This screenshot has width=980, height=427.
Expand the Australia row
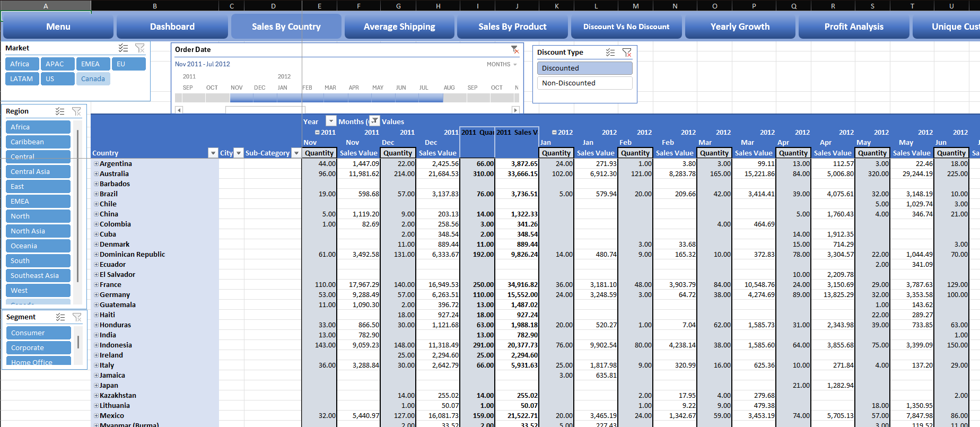(x=97, y=173)
